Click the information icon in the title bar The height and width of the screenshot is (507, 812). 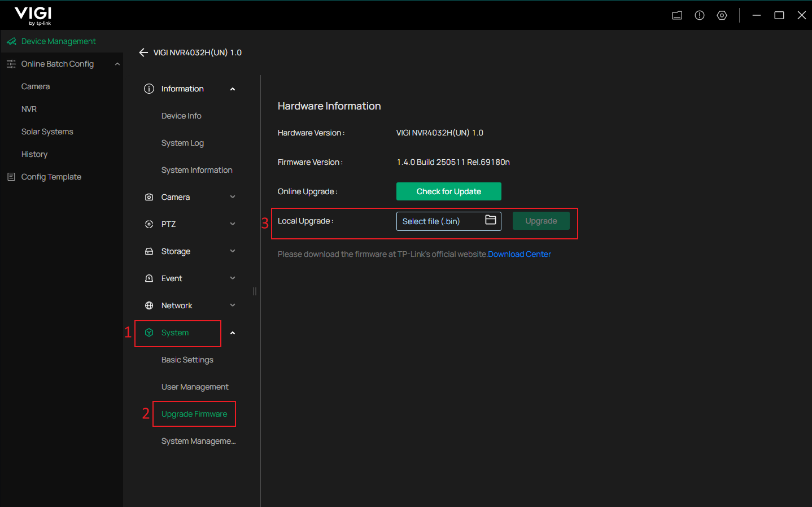coord(699,15)
